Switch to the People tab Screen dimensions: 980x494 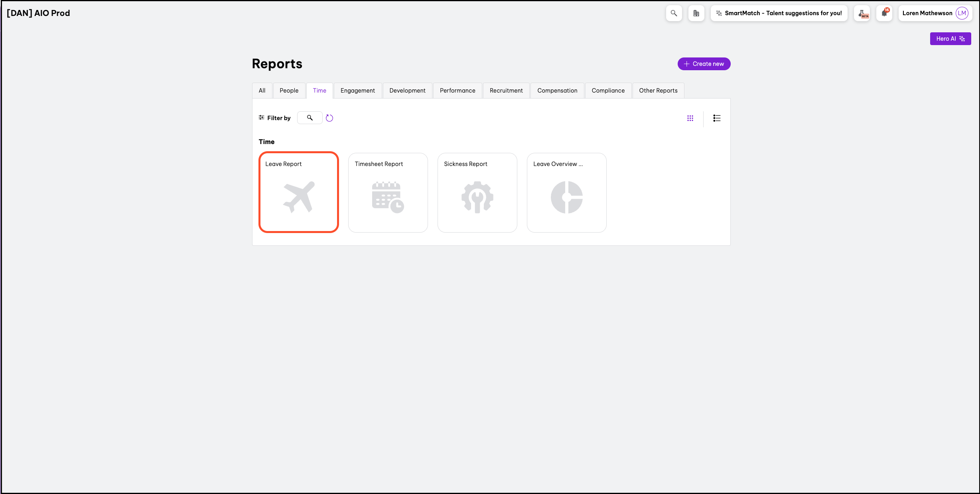[x=289, y=91]
